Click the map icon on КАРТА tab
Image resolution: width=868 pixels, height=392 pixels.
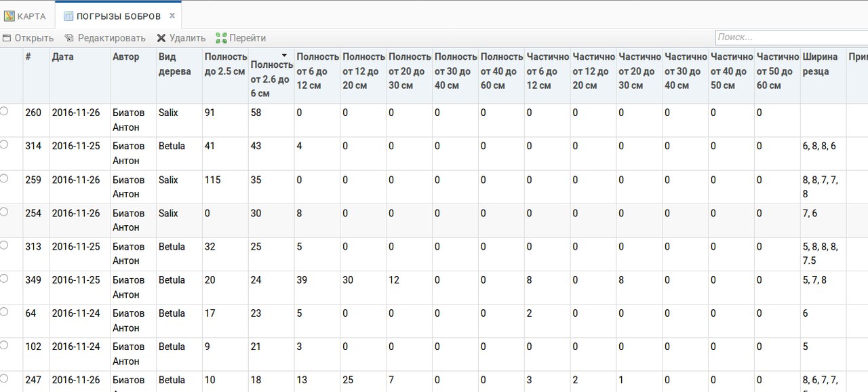click(x=9, y=16)
